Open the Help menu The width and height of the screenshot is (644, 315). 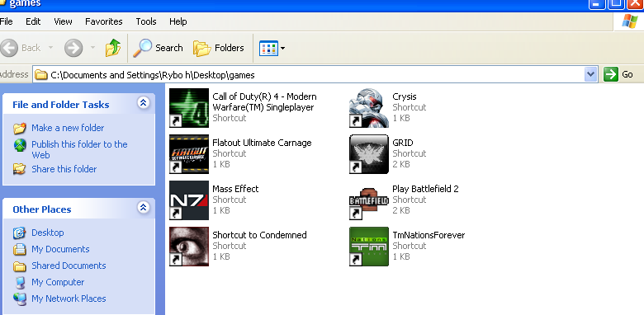178,21
